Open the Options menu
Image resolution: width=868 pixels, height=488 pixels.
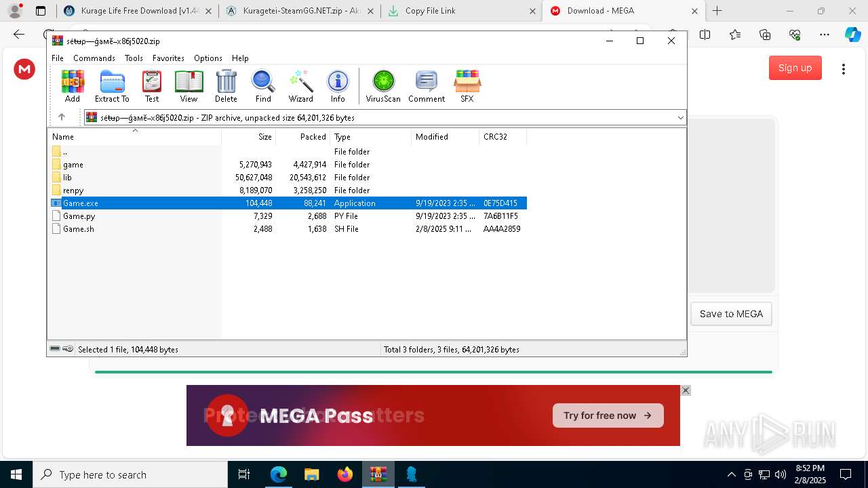click(208, 58)
